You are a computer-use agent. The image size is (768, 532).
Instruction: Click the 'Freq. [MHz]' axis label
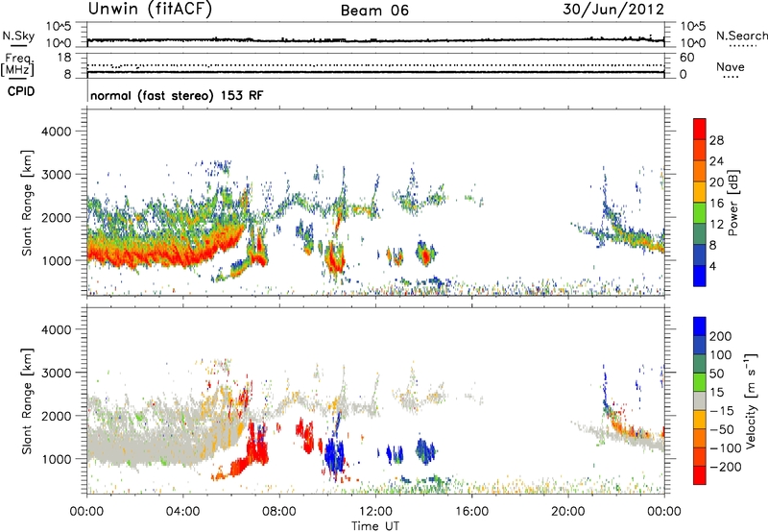18,65
